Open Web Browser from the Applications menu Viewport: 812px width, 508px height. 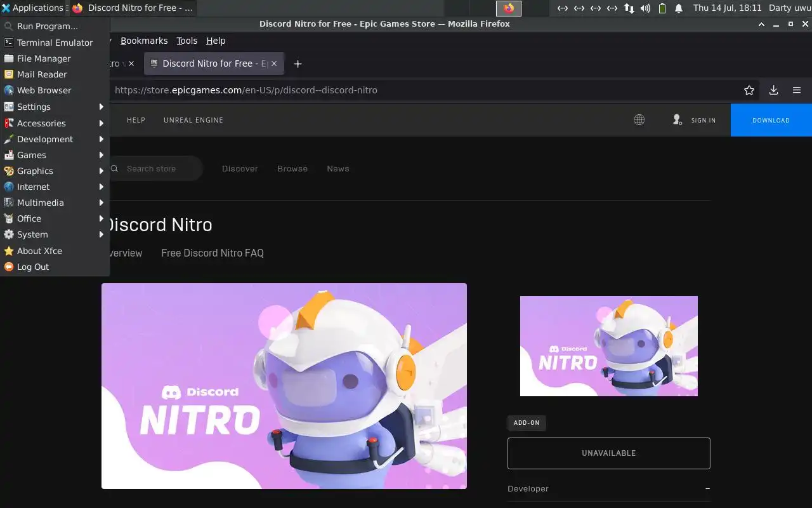tap(55, 90)
